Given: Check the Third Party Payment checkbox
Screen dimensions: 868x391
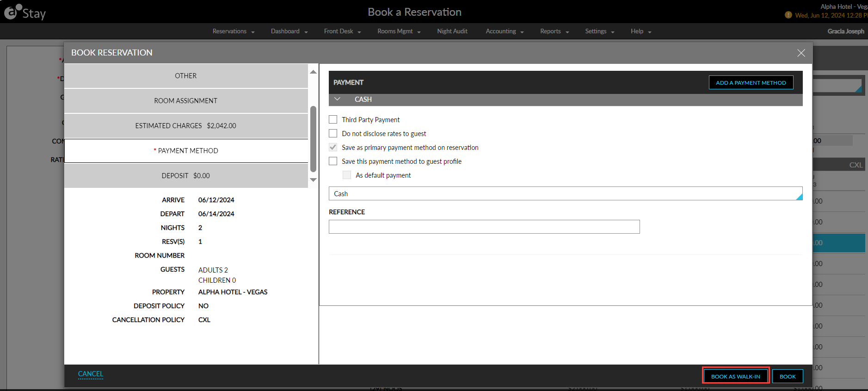Looking at the screenshot, I should (333, 119).
